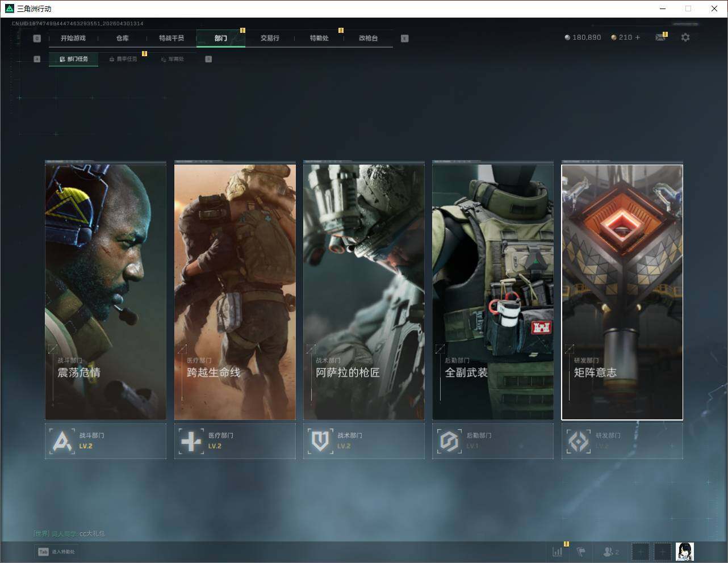Image resolution: width=728 pixels, height=563 pixels.
Task: Click the 180,890 silver balance value
Action: point(587,37)
